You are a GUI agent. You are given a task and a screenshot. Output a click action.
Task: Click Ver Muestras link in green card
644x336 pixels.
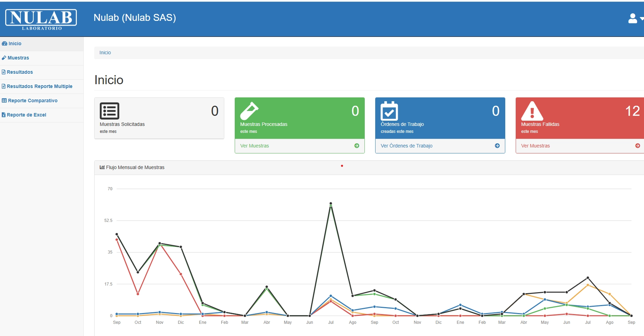coord(255,146)
